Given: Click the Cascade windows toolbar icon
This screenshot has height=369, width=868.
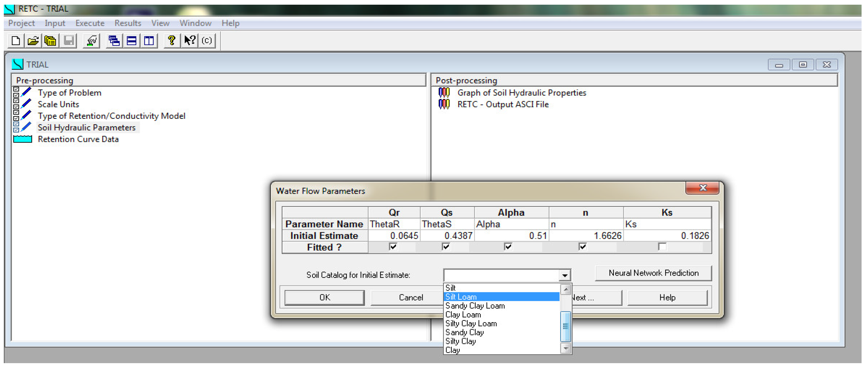Looking at the screenshot, I should (x=114, y=41).
